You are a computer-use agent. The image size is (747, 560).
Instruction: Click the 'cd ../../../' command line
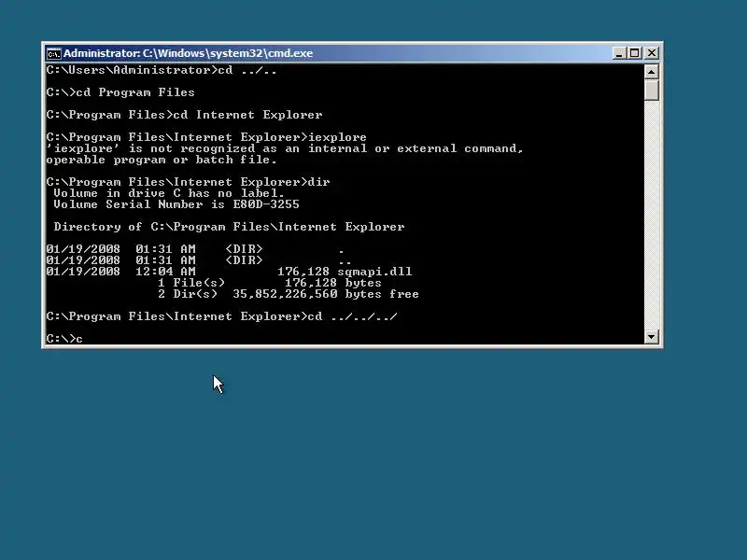[x=222, y=316]
